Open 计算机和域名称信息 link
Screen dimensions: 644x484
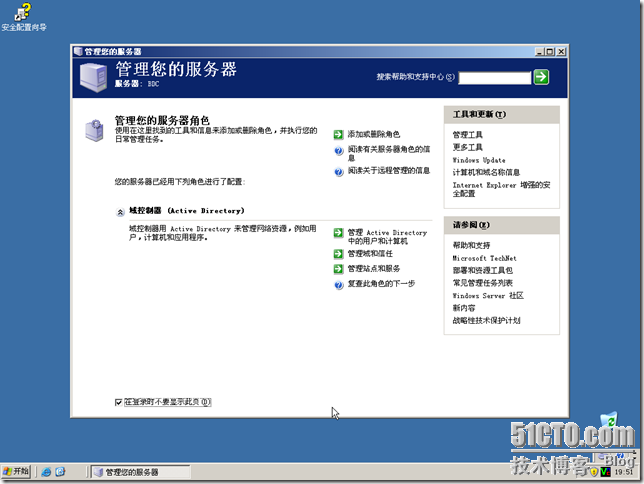click(x=486, y=172)
